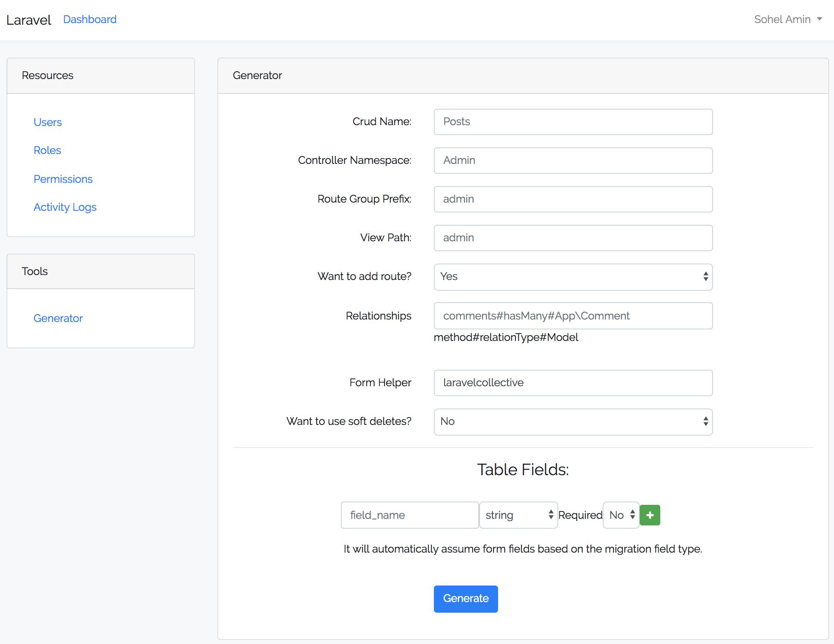
Task: Open the Required No dropdown
Action: tap(621, 515)
